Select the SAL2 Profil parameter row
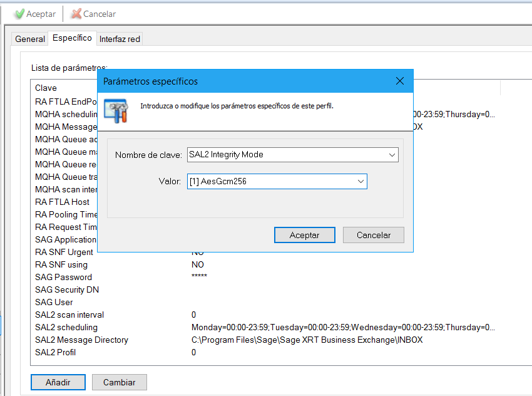Viewport: 532px width, 396px height. [x=55, y=352]
